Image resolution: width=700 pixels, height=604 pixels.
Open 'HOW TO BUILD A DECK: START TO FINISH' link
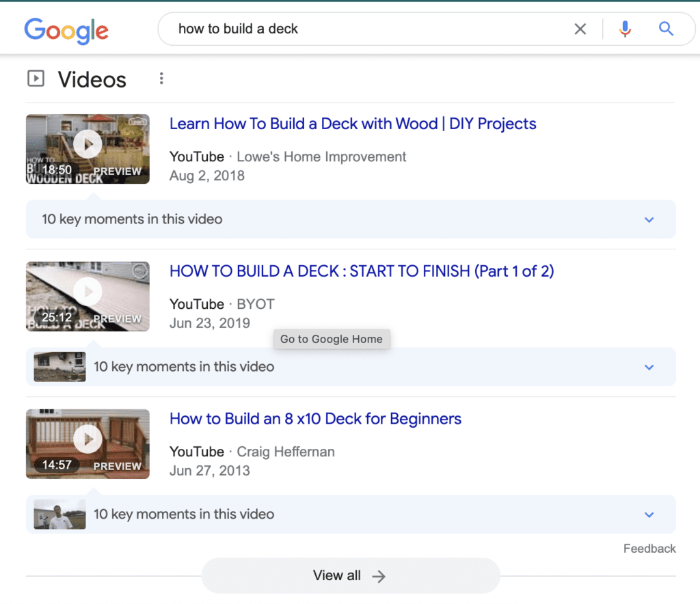[x=362, y=271]
